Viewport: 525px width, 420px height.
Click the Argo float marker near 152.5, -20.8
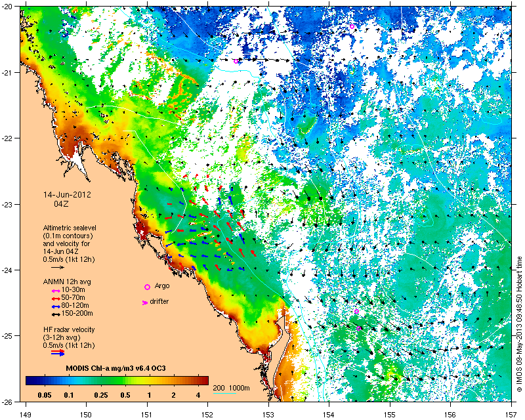(236, 61)
